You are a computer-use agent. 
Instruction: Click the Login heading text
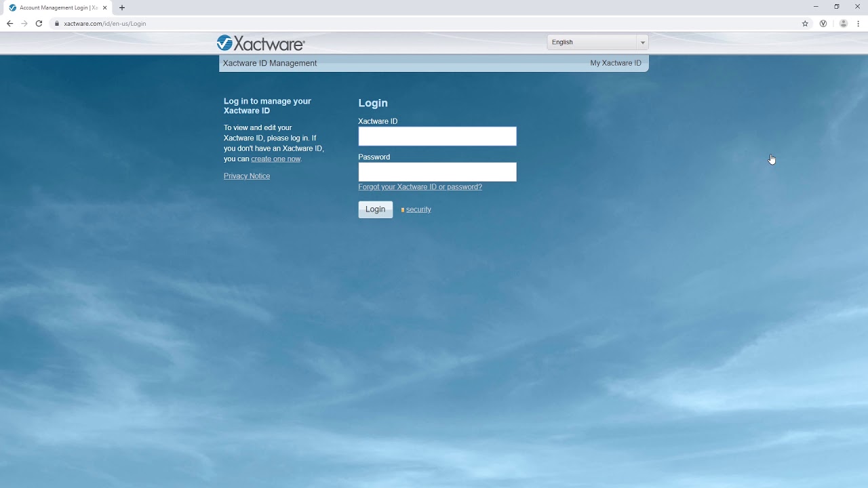click(x=373, y=103)
